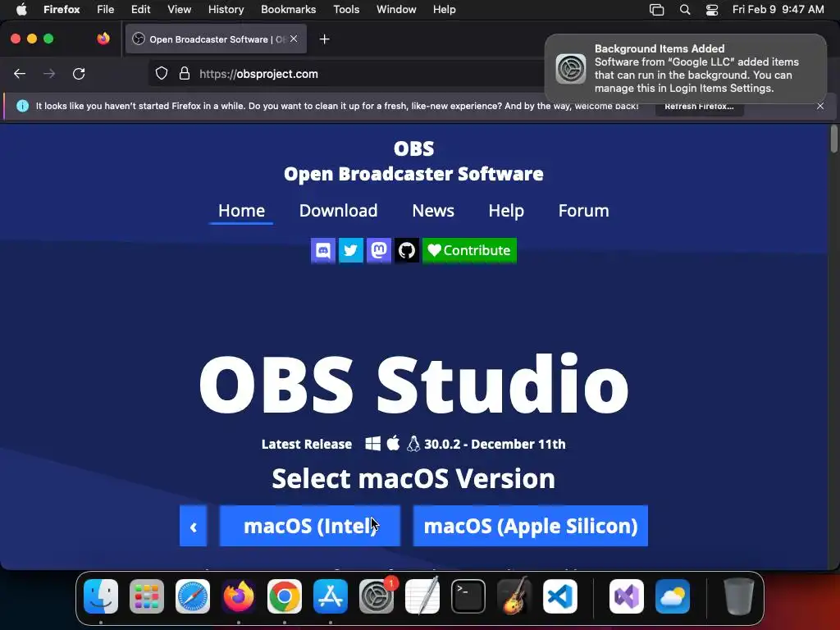Open the Help menu in menu bar

(x=444, y=10)
